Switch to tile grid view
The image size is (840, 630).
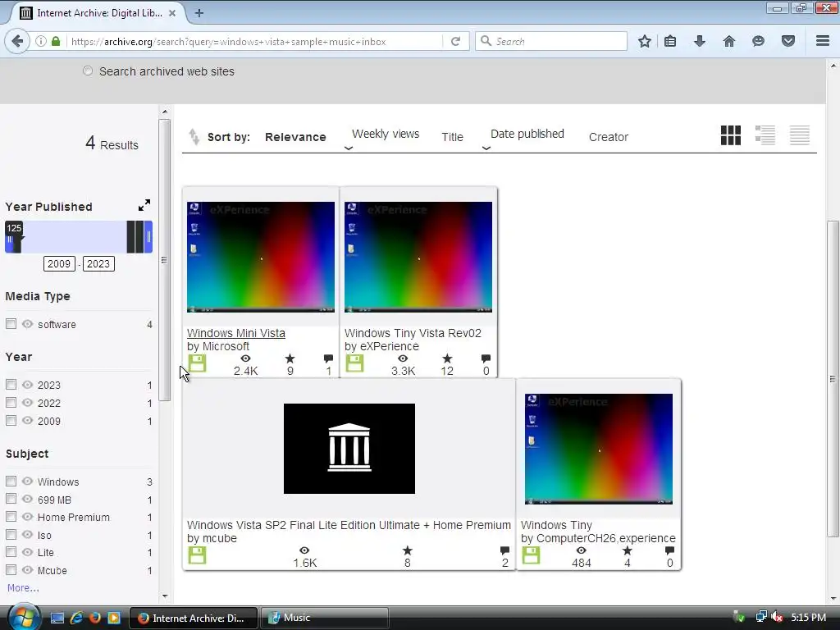click(731, 135)
